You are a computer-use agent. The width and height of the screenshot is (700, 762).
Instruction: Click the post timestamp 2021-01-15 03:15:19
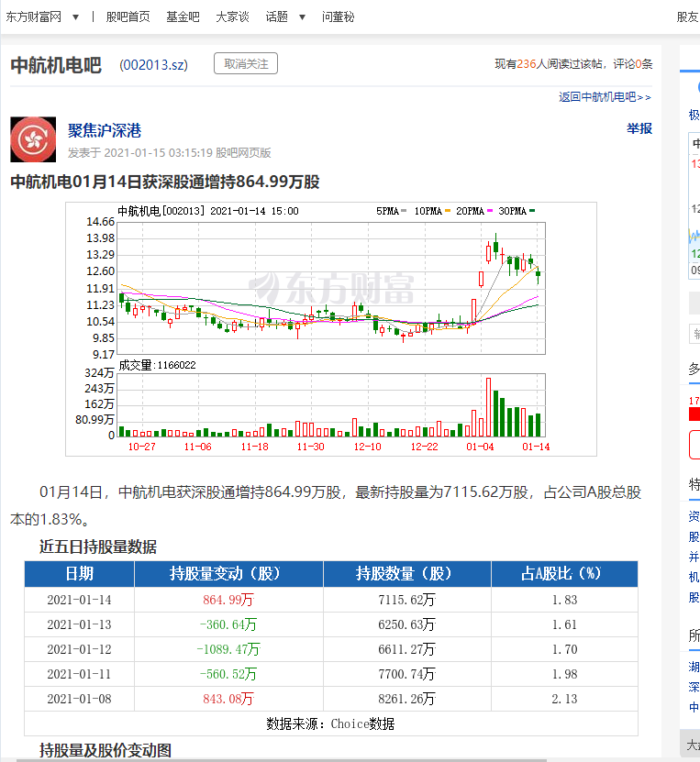(x=159, y=152)
